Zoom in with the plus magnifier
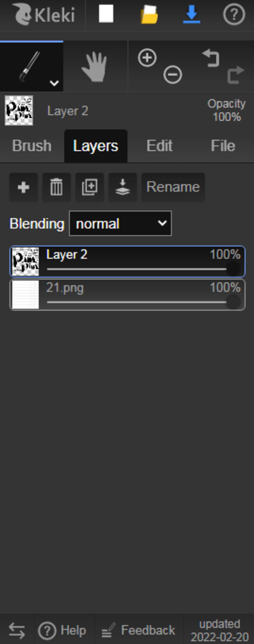 click(x=147, y=58)
